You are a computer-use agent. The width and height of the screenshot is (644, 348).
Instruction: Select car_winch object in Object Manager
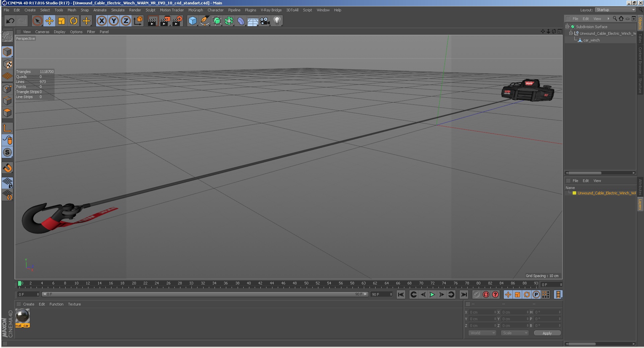click(x=591, y=40)
